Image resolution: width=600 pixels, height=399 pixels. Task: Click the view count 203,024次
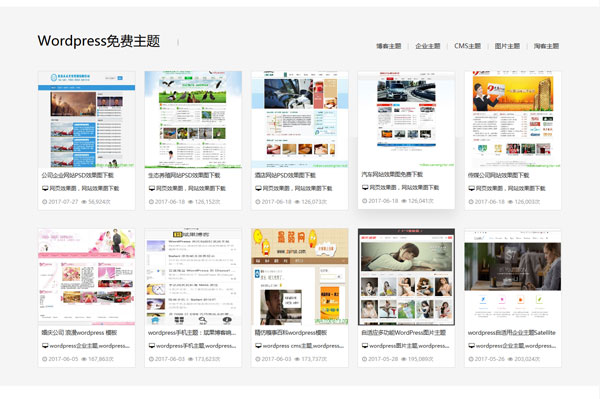(527, 359)
